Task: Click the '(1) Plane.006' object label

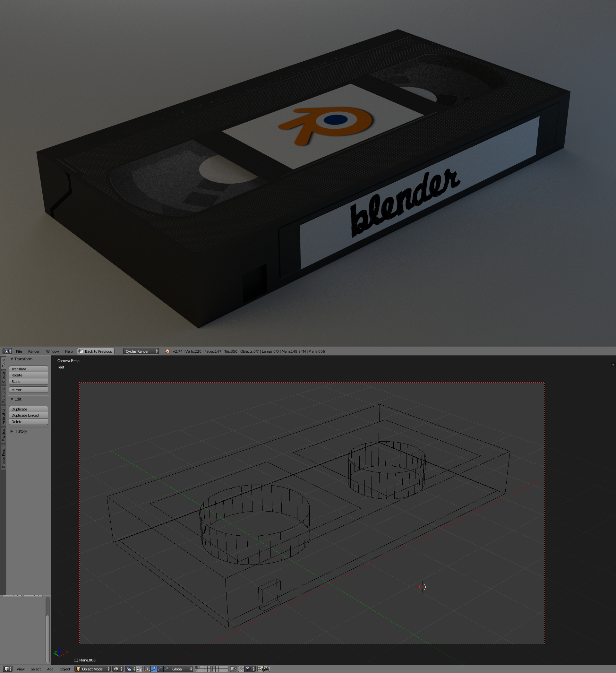Action: [x=84, y=660]
